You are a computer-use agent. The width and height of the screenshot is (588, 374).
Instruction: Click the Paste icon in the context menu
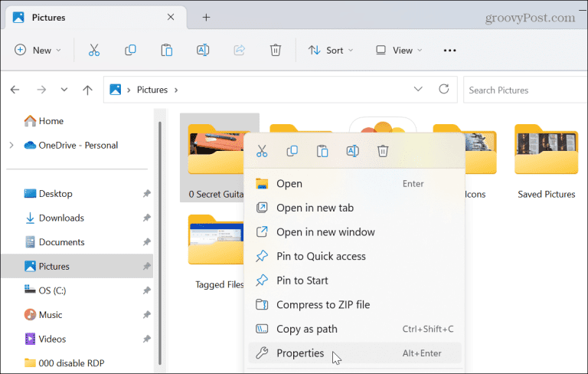(x=322, y=151)
